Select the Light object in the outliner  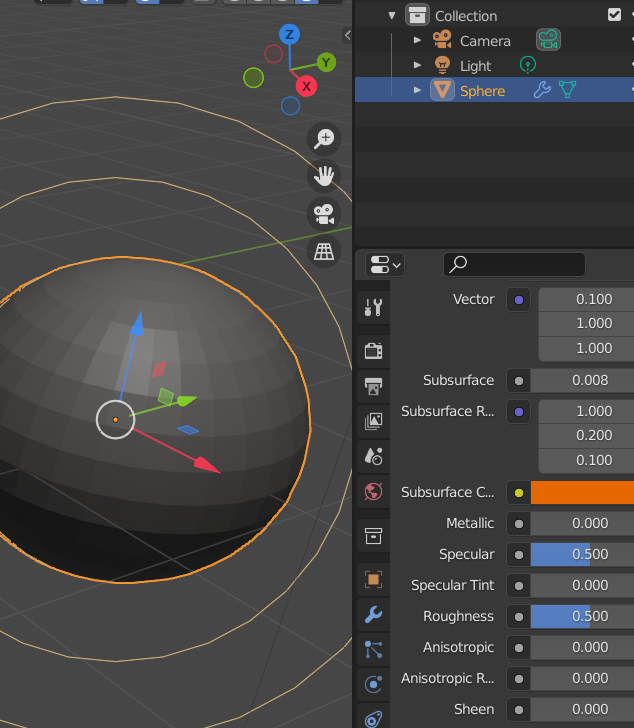point(475,65)
